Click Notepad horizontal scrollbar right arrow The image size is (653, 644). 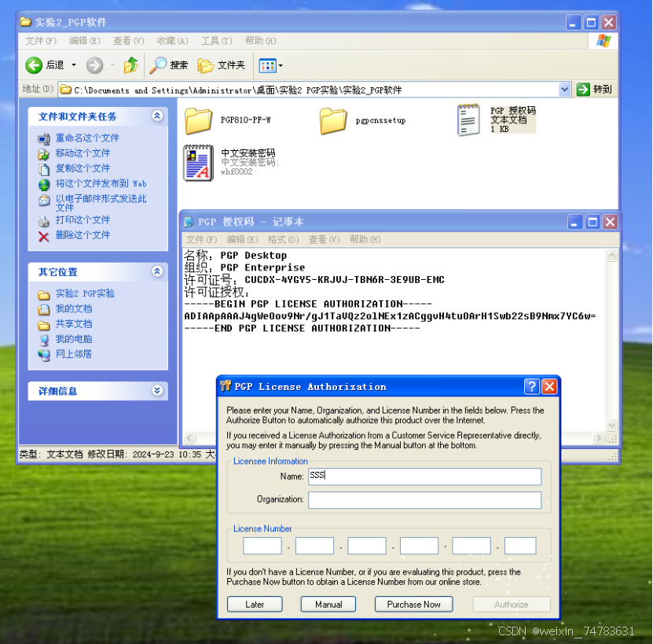pyautogui.click(x=599, y=438)
